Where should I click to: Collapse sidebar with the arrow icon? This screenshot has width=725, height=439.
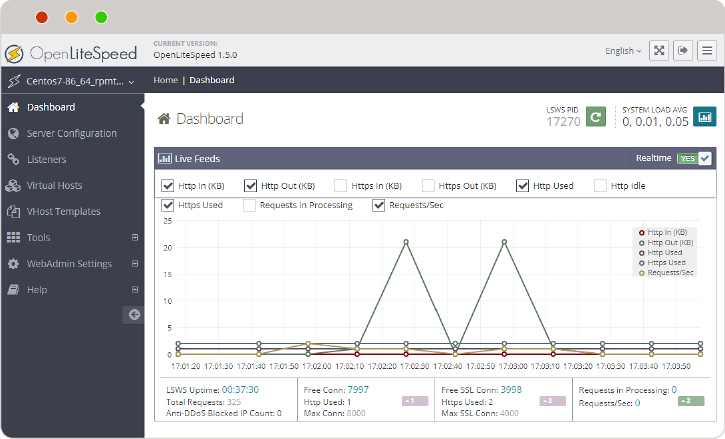[135, 314]
